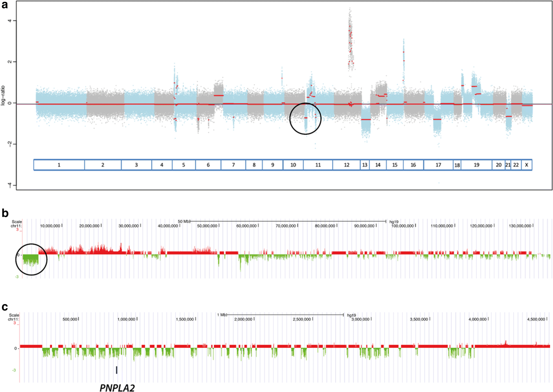This screenshot has height=392, width=553.
Task: Select the chromosome 8 label box
Action: pos(254,165)
